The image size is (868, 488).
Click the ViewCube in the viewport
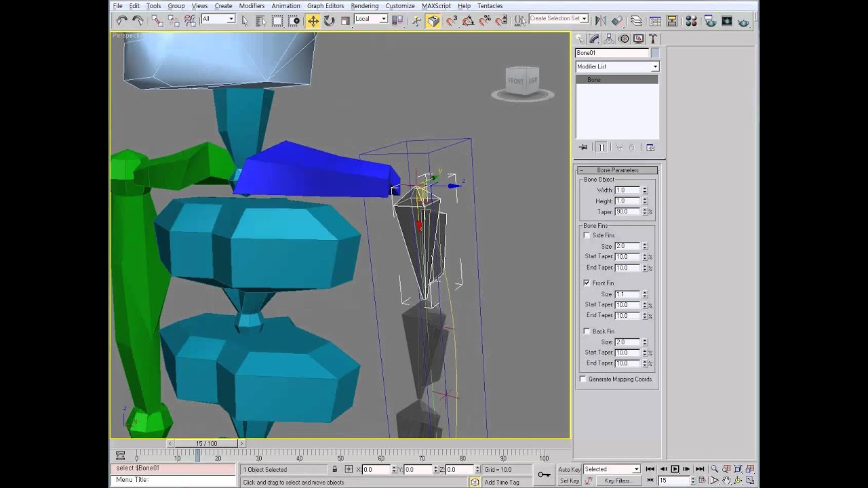pyautogui.click(x=523, y=83)
